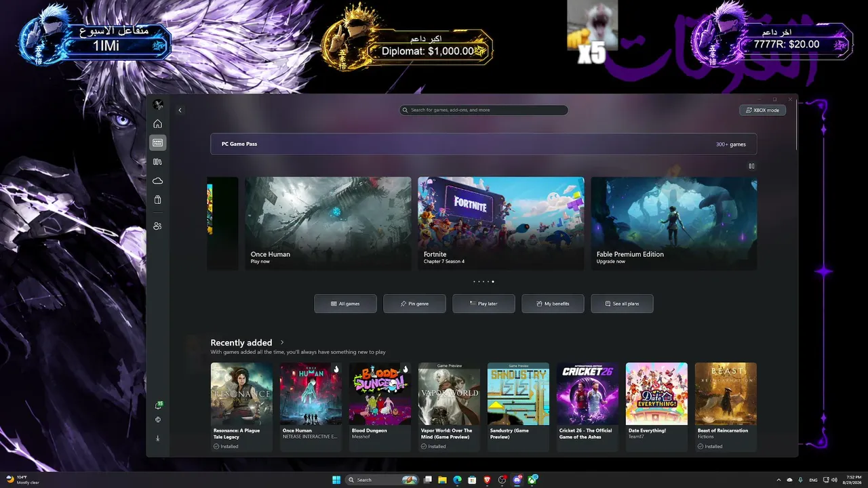
Task: Open the Social friends icon in sidebar
Action: coord(157,226)
